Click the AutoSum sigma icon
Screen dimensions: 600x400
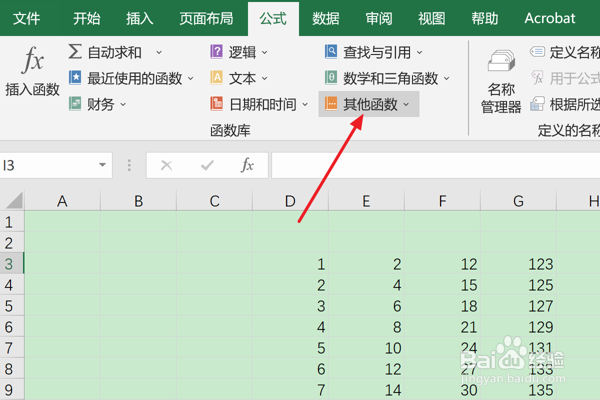(75, 51)
